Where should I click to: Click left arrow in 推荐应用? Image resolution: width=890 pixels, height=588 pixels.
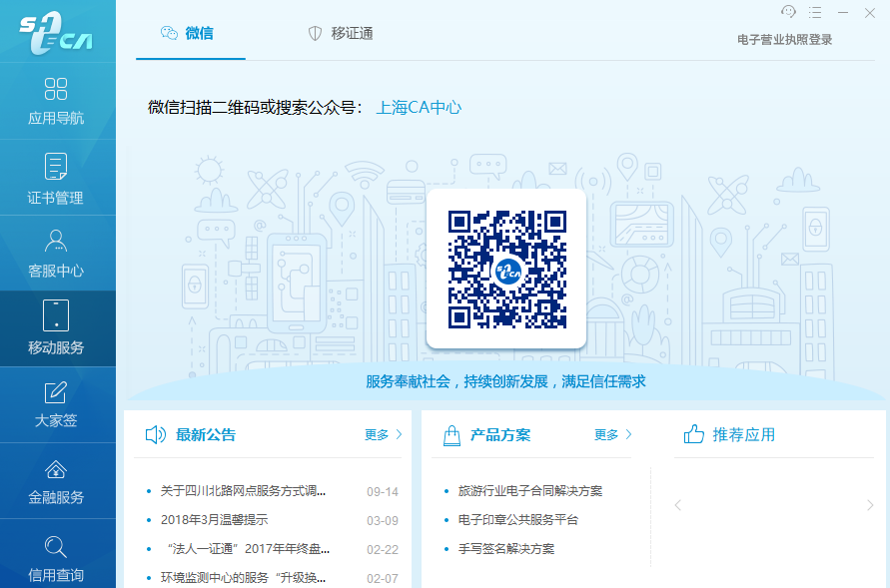(677, 505)
